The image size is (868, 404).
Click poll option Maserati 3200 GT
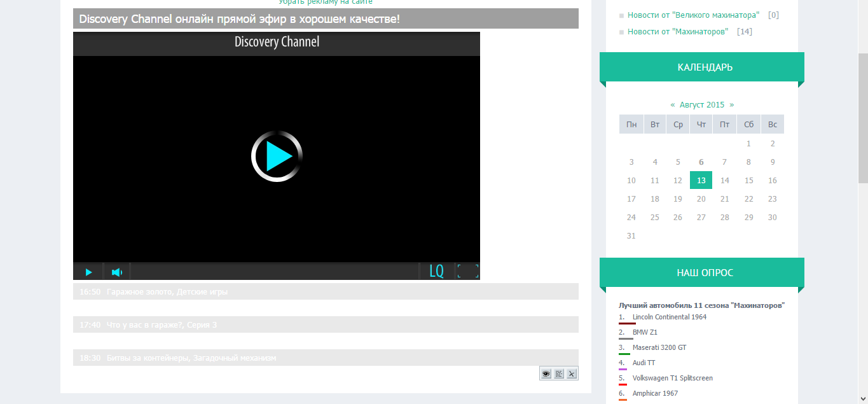point(659,347)
